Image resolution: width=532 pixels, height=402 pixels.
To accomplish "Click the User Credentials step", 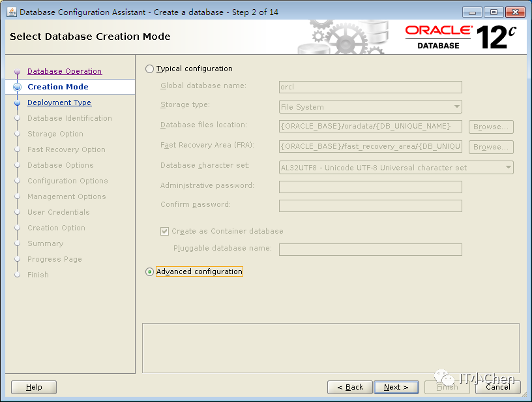I will tap(59, 212).
